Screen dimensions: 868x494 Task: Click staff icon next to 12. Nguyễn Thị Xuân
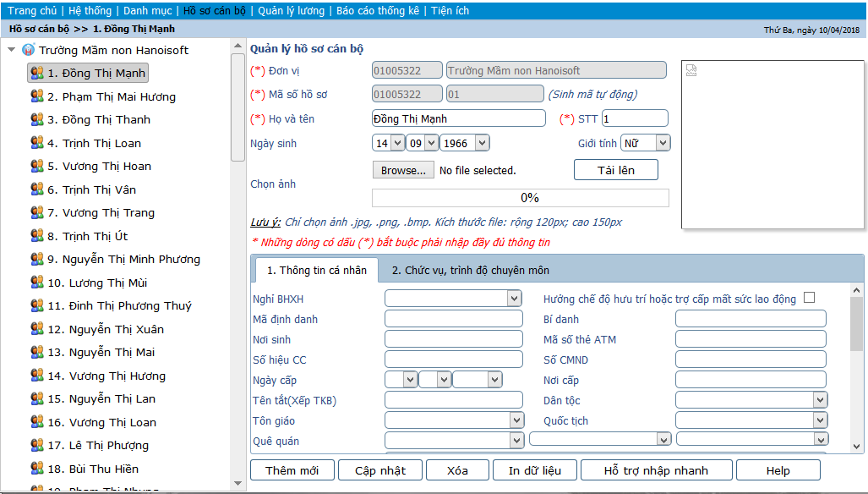click(37, 329)
